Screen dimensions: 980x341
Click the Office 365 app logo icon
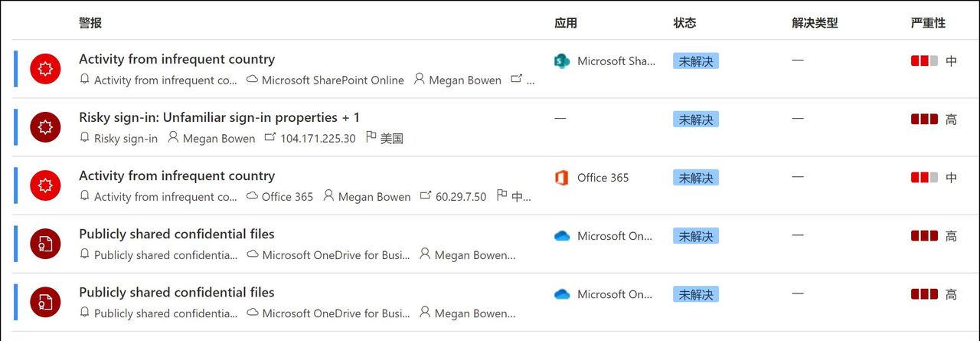(x=562, y=178)
